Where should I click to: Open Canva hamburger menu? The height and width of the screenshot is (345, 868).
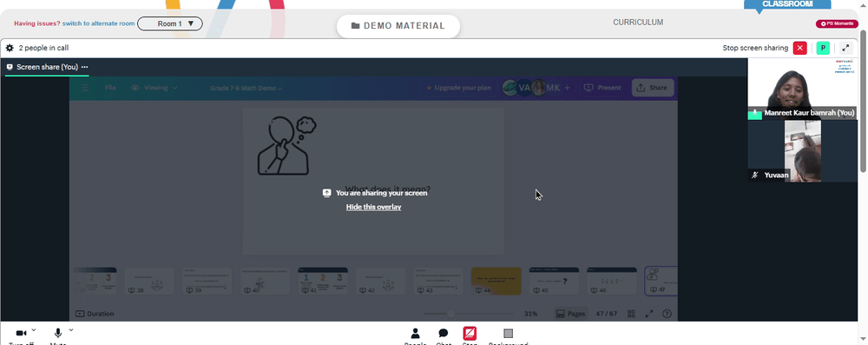coord(85,88)
